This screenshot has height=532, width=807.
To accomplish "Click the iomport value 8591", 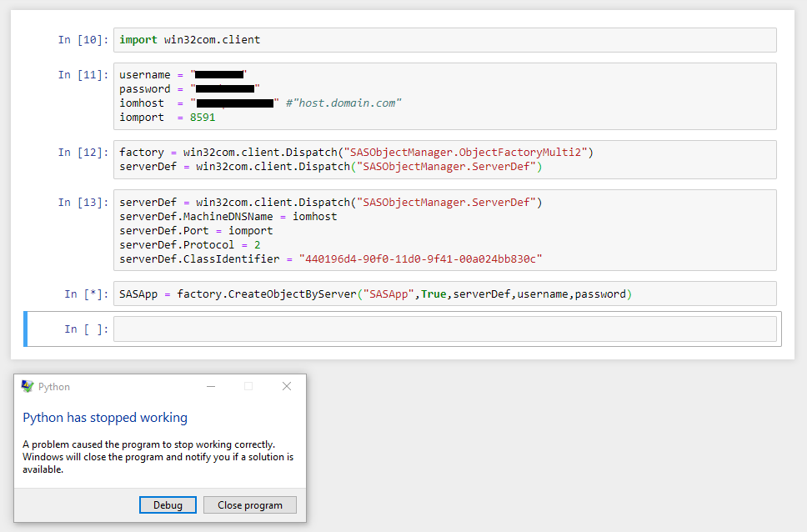I will (x=203, y=118).
